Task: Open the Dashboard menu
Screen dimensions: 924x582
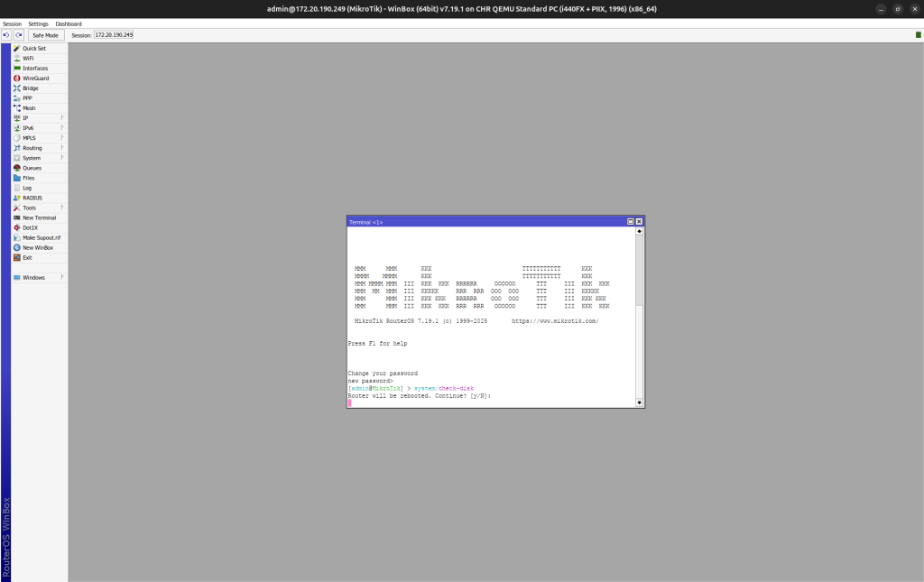Action: click(x=69, y=24)
